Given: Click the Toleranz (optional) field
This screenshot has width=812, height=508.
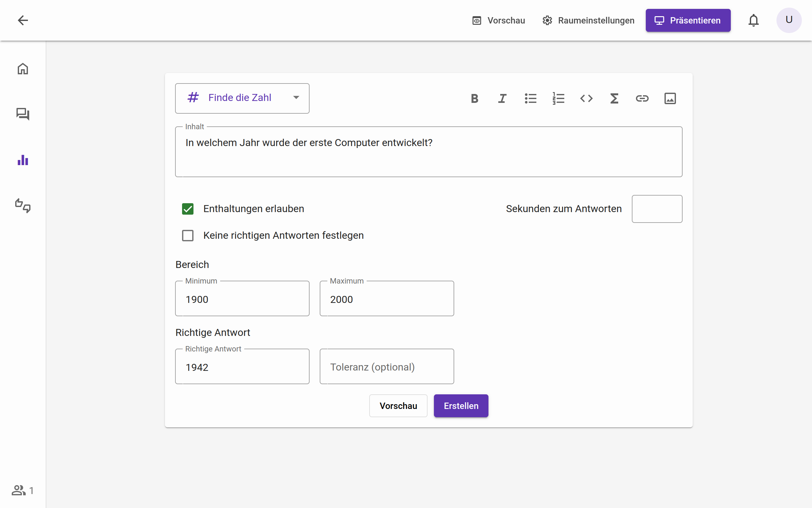Looking at the screenshot, I should pyautogui.click(x=387, y=366).
